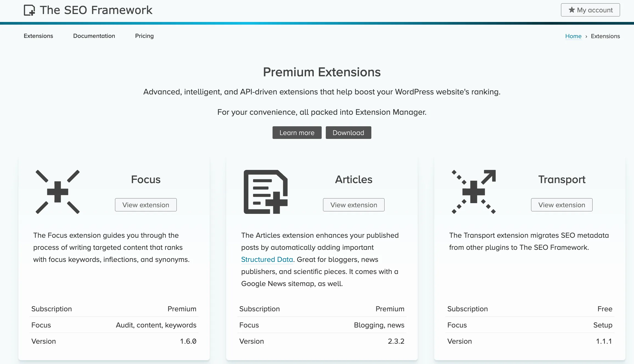Navigate to Home via breadcrumb
This screenshot has width=634, height=364.
(573, 36)
